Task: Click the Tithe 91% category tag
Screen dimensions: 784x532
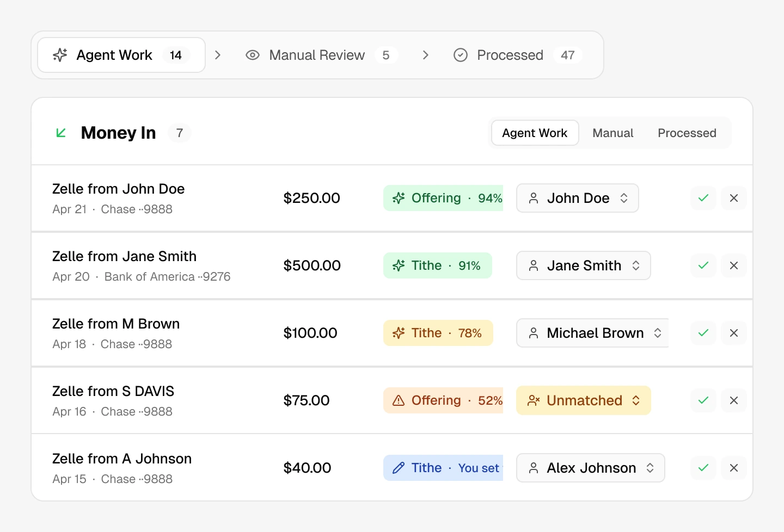Action: [437, 265]
